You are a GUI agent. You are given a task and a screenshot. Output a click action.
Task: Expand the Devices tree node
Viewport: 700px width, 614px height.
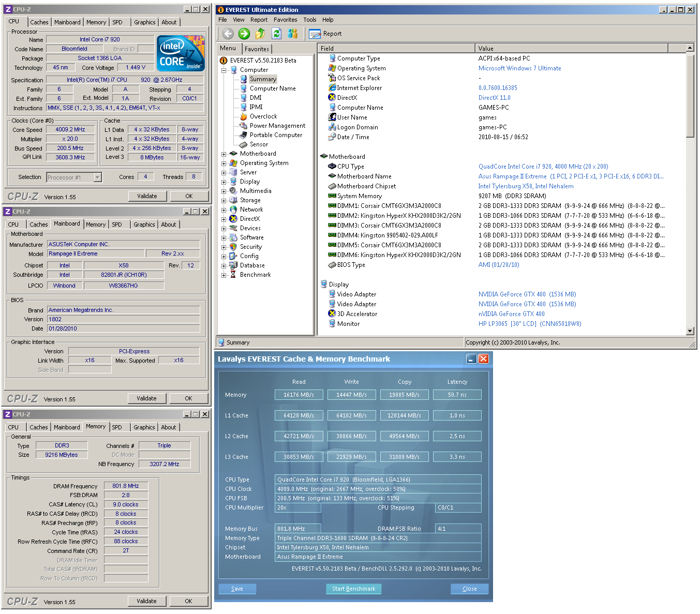[224, 228]
